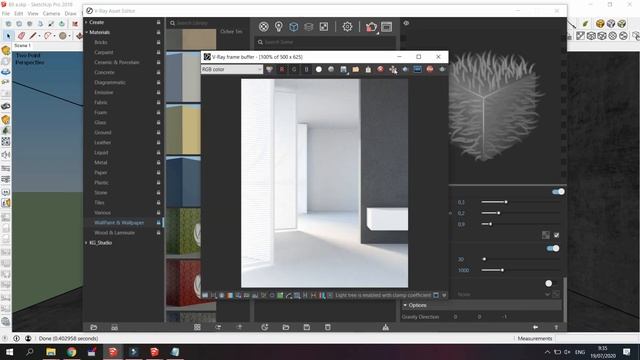
Task: Click the back arrow icon at bottom right
Action: pos(535,327)
